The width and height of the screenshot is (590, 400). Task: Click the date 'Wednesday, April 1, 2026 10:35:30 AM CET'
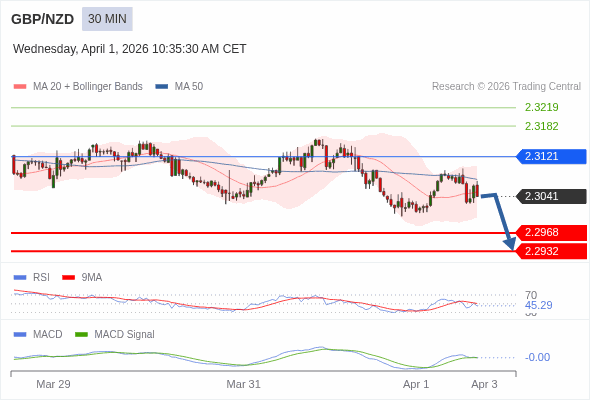coord(129,49)
